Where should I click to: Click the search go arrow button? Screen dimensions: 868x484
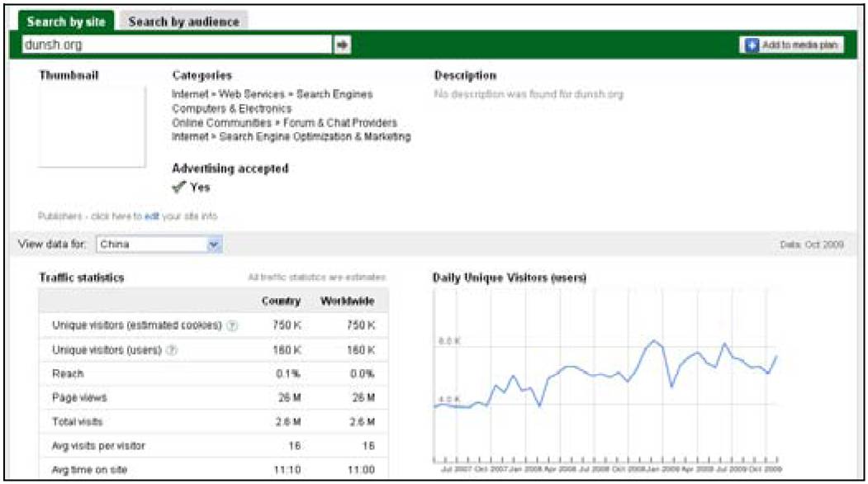(x=342, y=45)
